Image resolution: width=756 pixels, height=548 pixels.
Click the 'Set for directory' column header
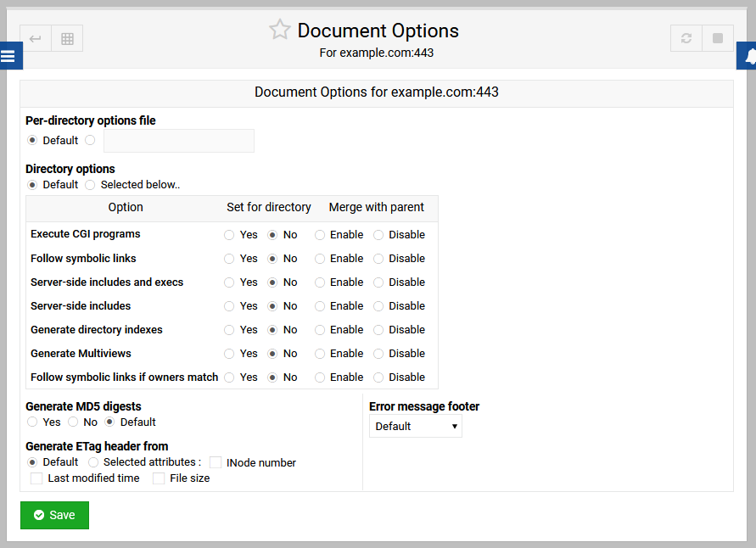[x=269, y=207]
